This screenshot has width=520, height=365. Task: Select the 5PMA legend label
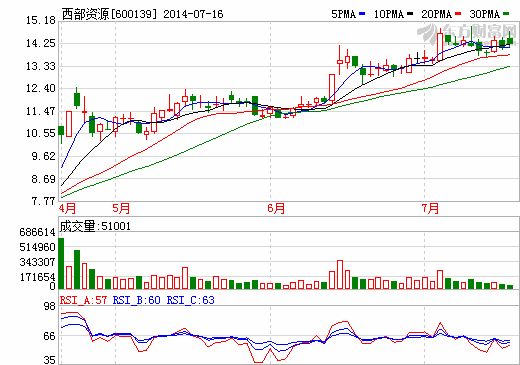tap(344, 14)
